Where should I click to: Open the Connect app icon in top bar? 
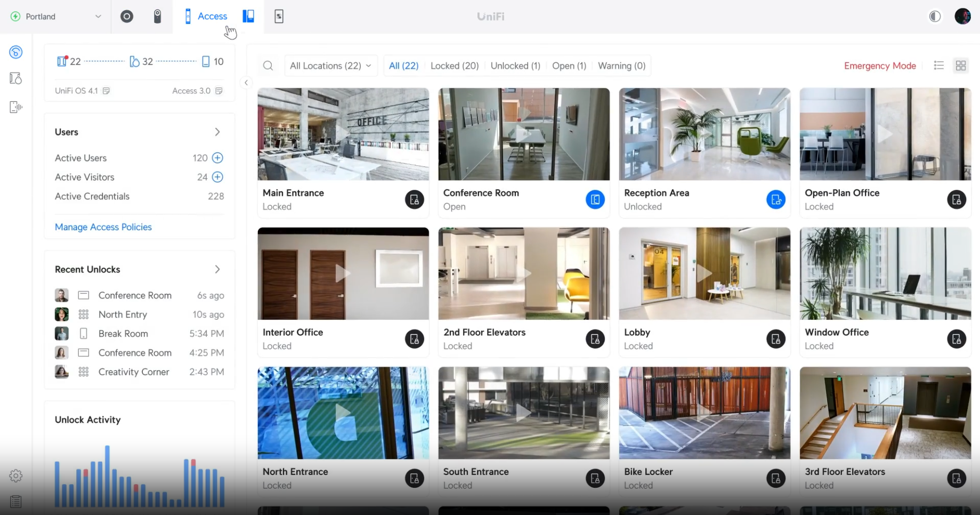click(279, 17)
